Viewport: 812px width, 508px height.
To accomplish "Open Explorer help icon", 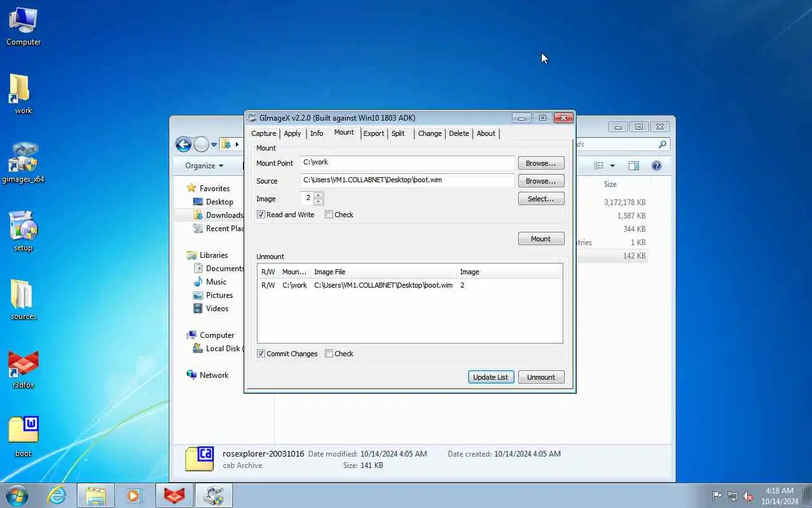I will pyautogui.click(x=657, y=166).
